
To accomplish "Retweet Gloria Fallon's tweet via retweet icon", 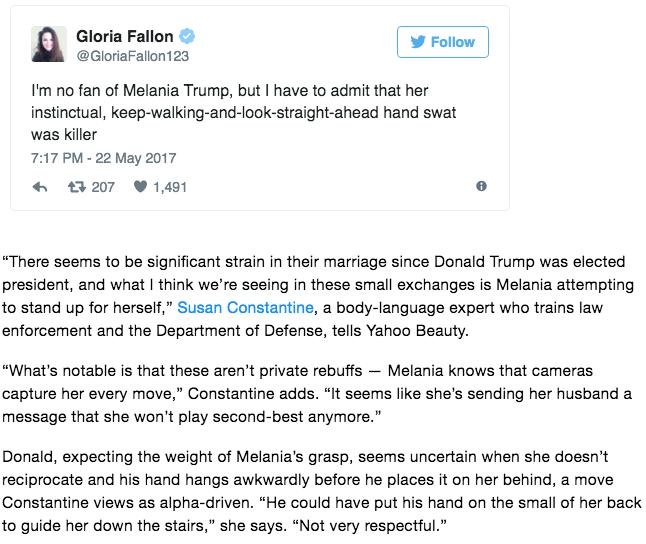I will coord(77,187).
